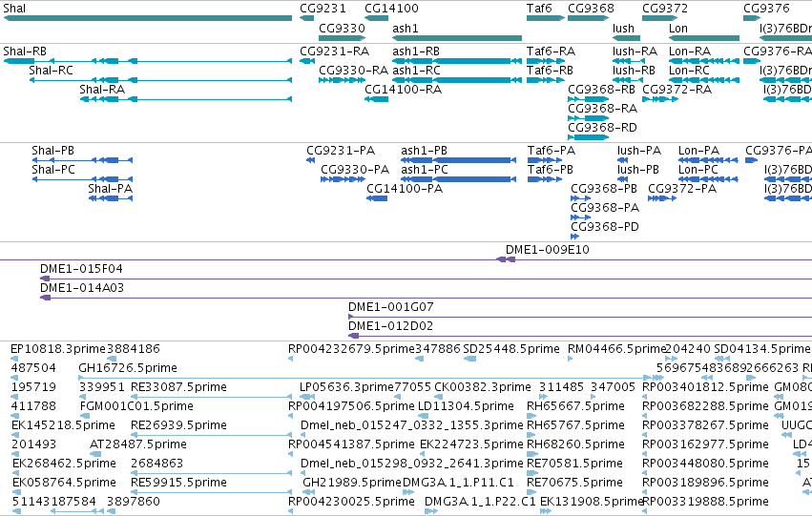812x516 pixels.
Task: Click the Lon gene bar
Action: point(704,38)
